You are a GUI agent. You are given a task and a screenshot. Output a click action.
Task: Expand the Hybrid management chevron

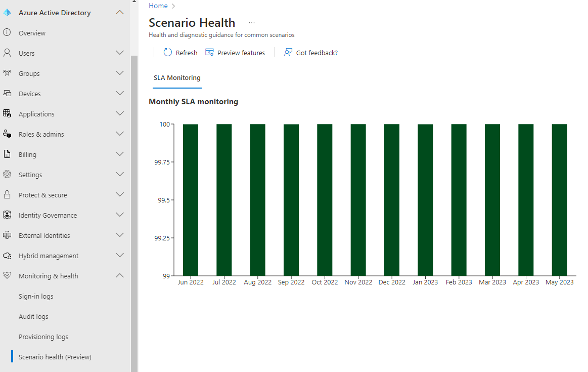(120, 256)
